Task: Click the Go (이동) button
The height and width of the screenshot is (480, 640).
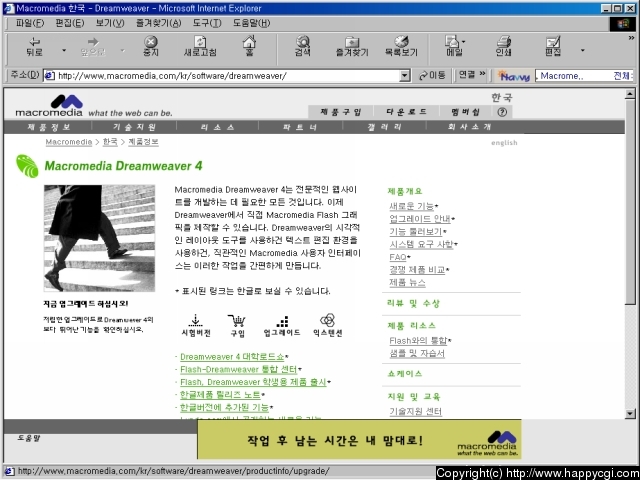Action: pyautogui.click(x=432, y=76)
